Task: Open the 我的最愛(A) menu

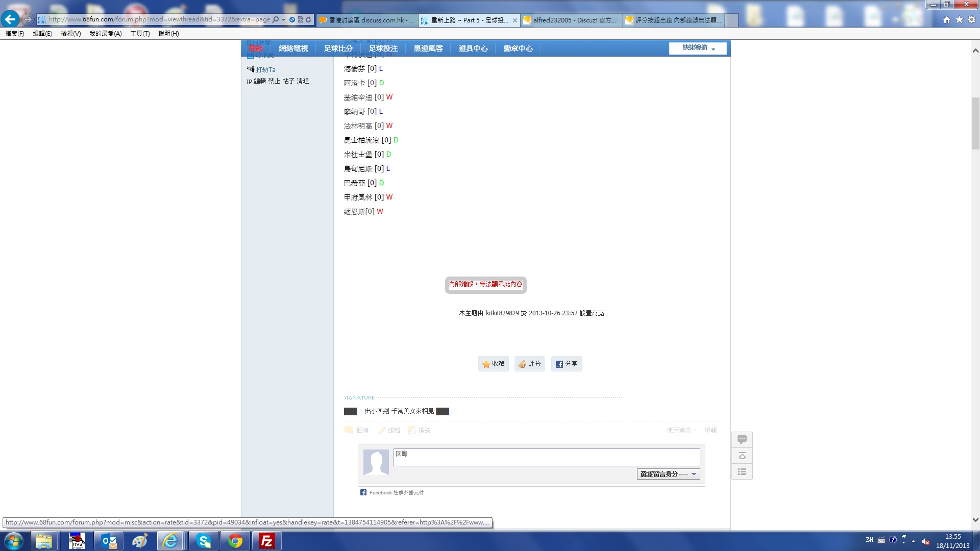Action: [105, 34]
